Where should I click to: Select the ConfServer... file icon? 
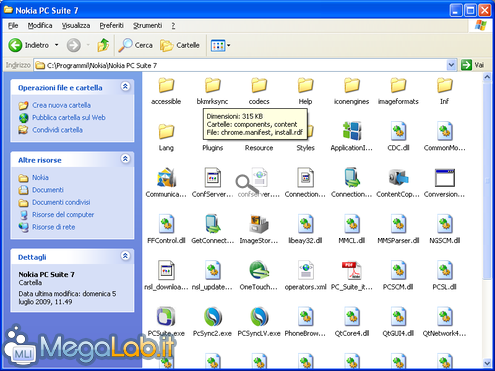pos(212,183)
